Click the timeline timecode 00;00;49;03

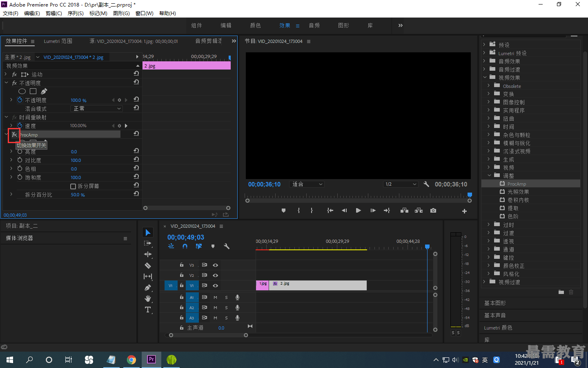[x=186, y=237]
